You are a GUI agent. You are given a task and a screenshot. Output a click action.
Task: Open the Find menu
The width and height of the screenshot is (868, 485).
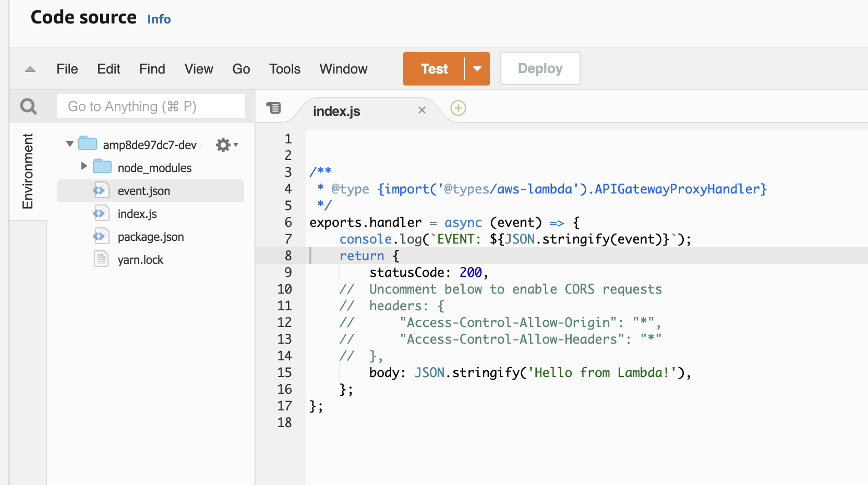(152, 69)
